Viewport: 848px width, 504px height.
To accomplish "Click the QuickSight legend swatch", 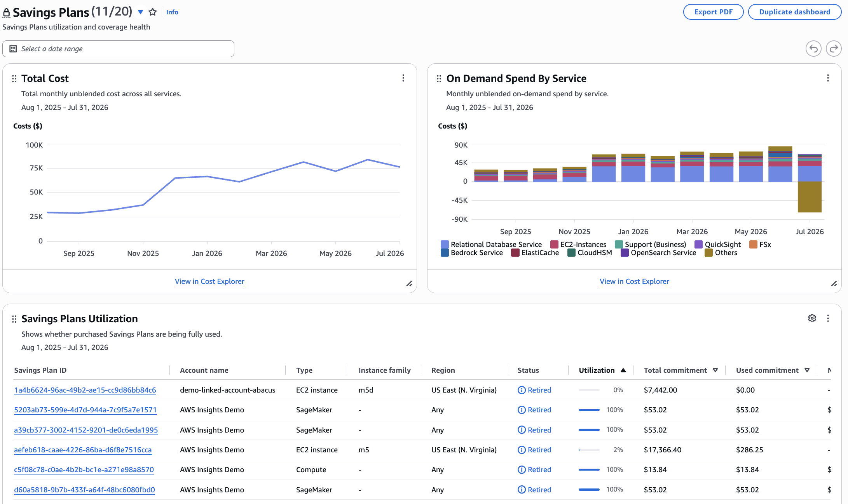I will [699, 244].
